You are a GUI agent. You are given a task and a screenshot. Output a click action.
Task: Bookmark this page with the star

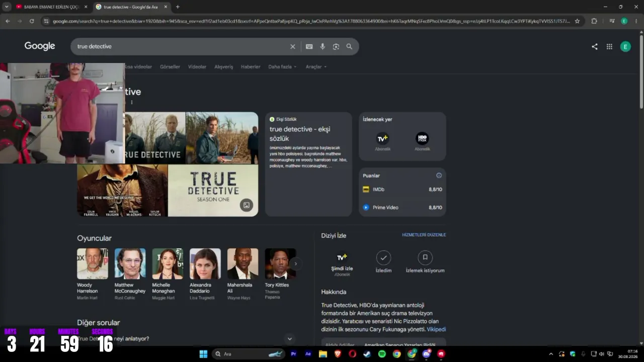(x=577, y=21)
